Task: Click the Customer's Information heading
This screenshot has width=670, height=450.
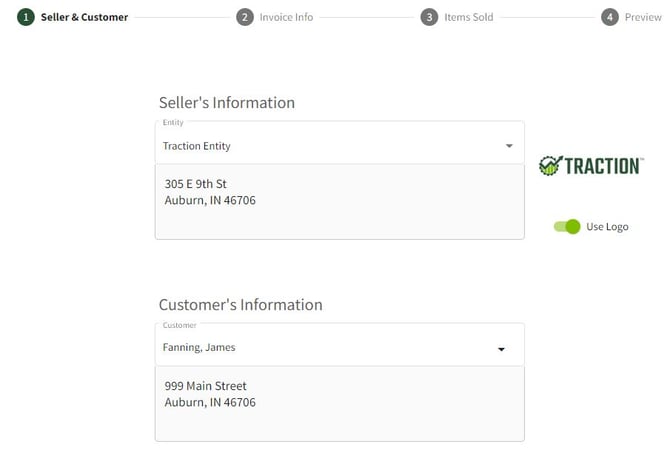Action: point(240,304)
